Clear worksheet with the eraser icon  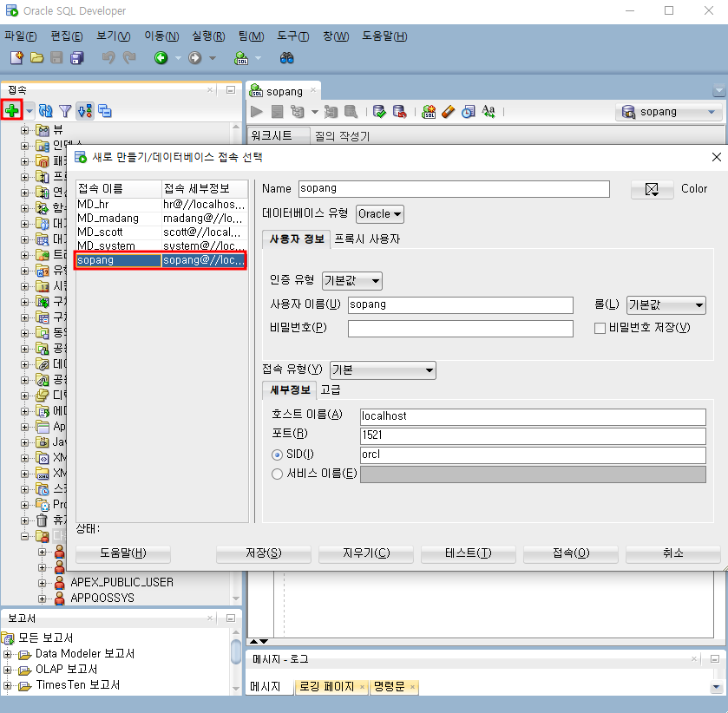point(448,112)
